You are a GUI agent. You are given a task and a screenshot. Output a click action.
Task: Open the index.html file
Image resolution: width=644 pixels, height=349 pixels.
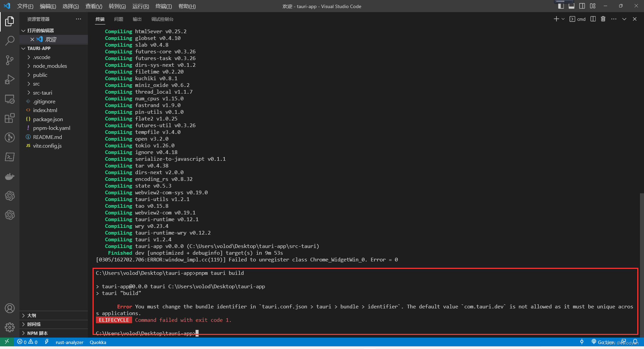pyautogui.click(x=54, y=110)
